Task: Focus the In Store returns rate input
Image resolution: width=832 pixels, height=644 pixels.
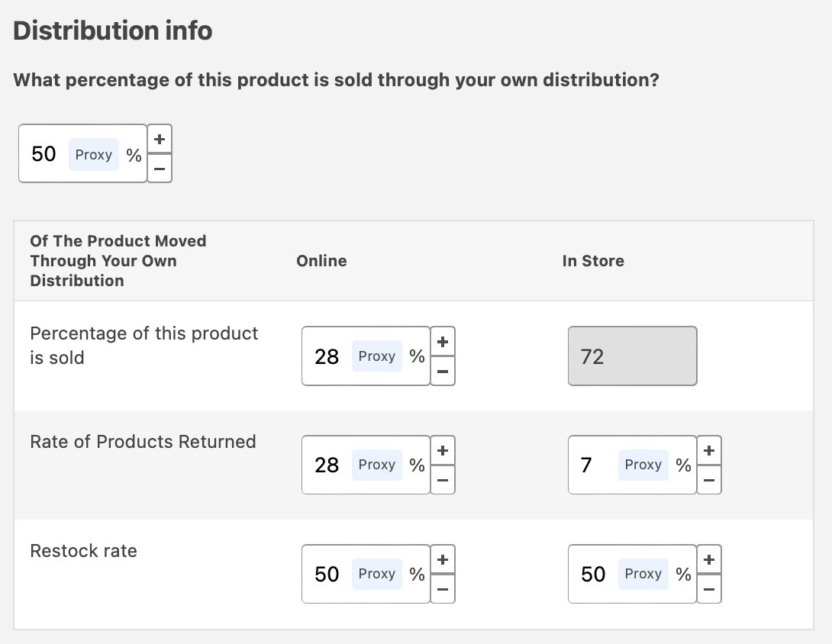Action: [x=588, y=465]
